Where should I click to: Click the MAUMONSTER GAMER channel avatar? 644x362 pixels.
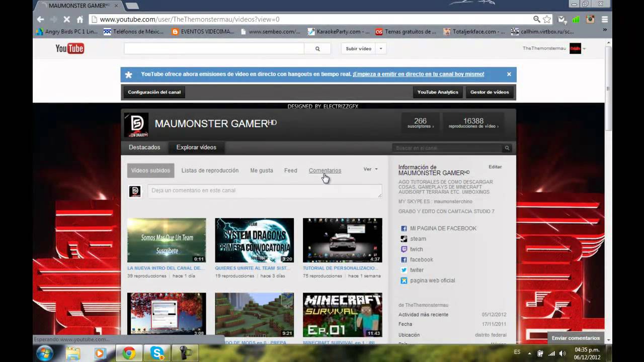pos(136,125)
